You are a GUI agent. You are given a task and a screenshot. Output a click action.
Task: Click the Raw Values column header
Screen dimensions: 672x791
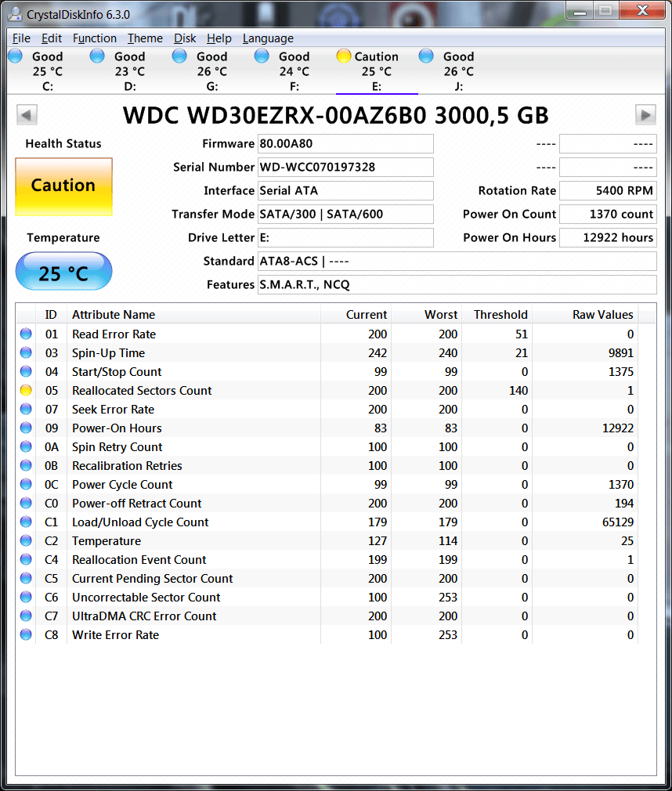[585, 314]
